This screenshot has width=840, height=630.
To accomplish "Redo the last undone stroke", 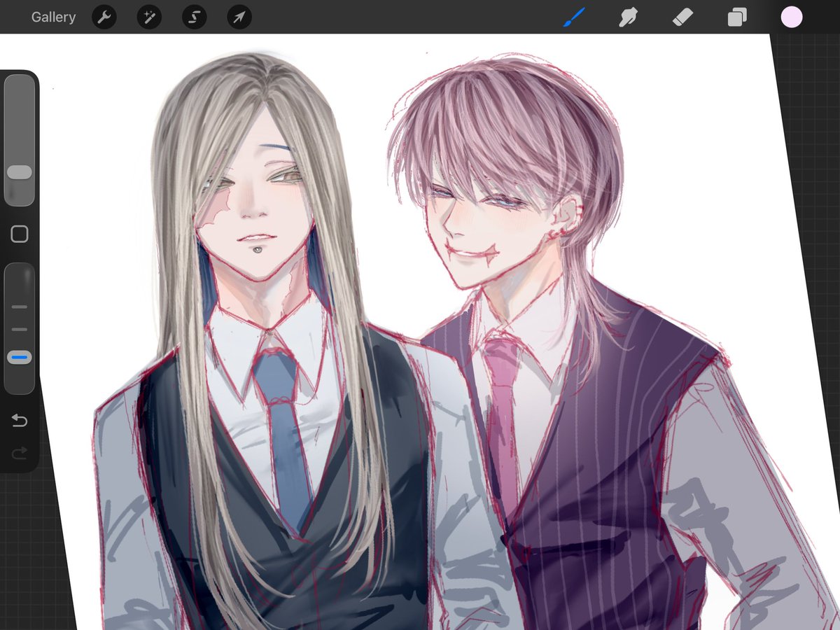I will (20, 454).
